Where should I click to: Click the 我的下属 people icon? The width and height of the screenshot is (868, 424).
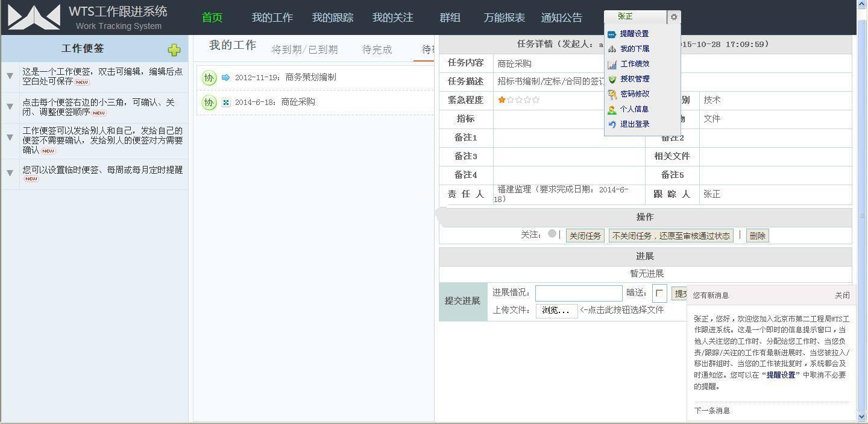[x=612, y=48]
